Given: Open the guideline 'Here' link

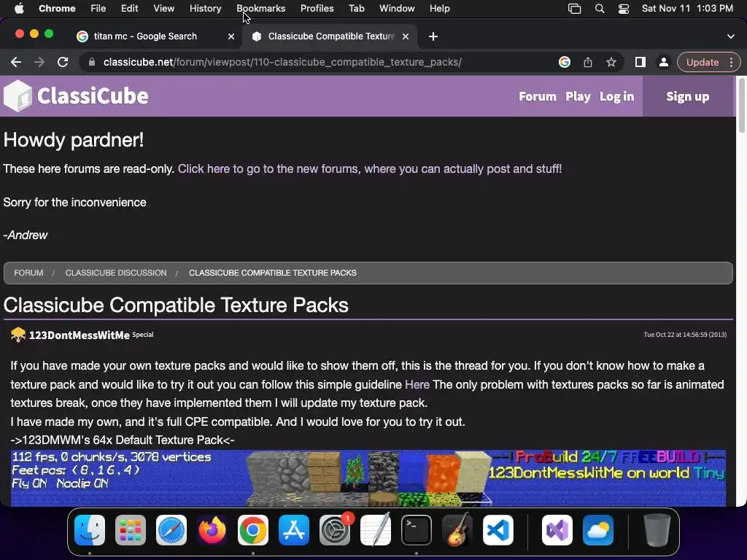Looking at the screenshot, I should click(x=417, y=385).
